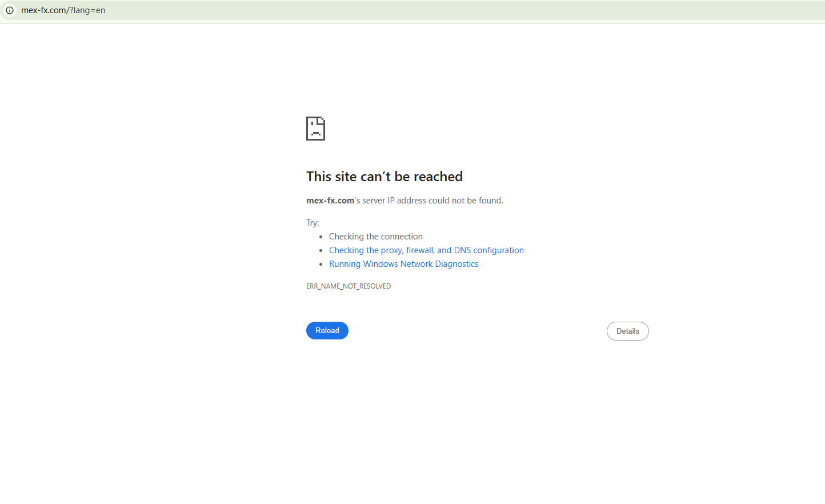
Task: Run Windows Network Diagnostics link
Action: (x=404, y=264)
